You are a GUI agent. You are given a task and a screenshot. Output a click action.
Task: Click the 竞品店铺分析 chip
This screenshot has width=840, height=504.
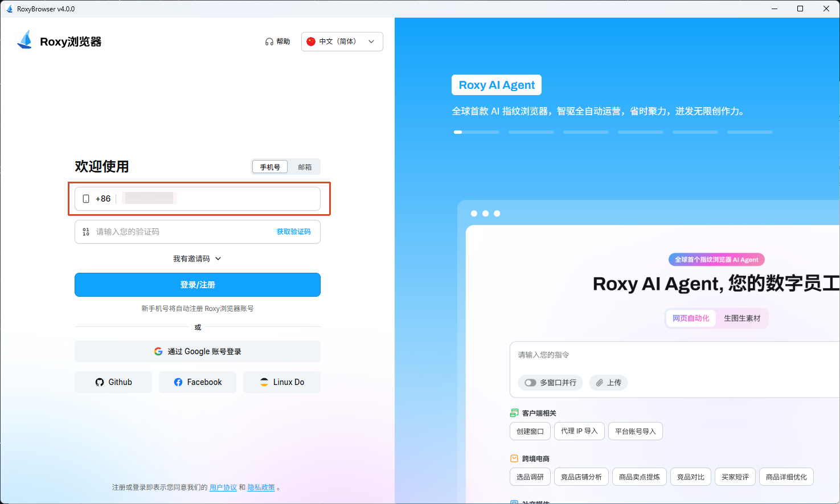[x=581, y=477]
